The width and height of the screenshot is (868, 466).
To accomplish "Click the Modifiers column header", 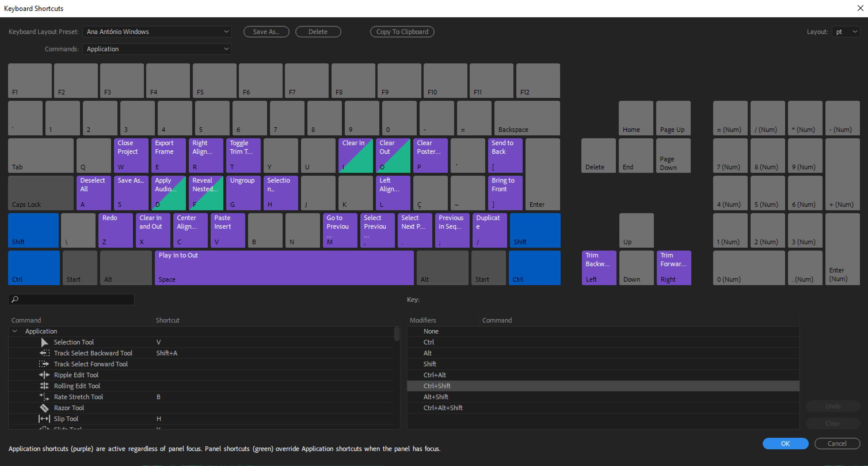I will [x=423, y=320].
